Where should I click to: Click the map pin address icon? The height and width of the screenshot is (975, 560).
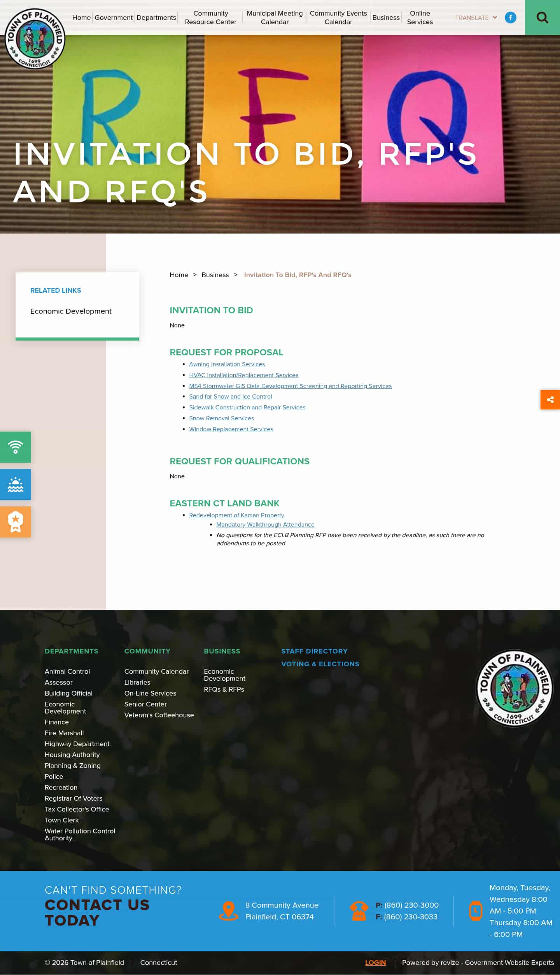[229, 911]
